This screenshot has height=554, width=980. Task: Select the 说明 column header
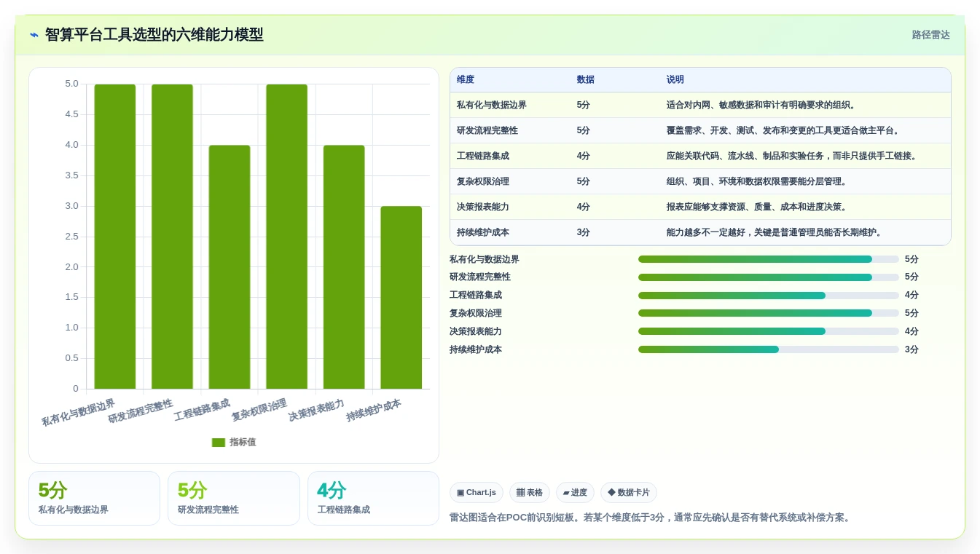click(675, 80)
